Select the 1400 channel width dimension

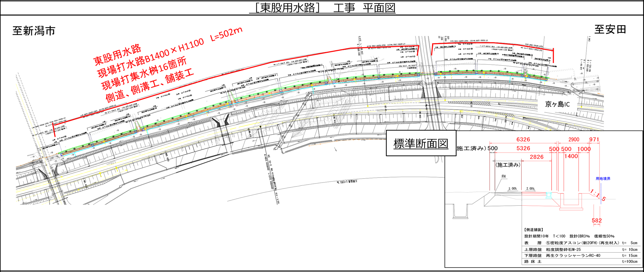[571, 156]
